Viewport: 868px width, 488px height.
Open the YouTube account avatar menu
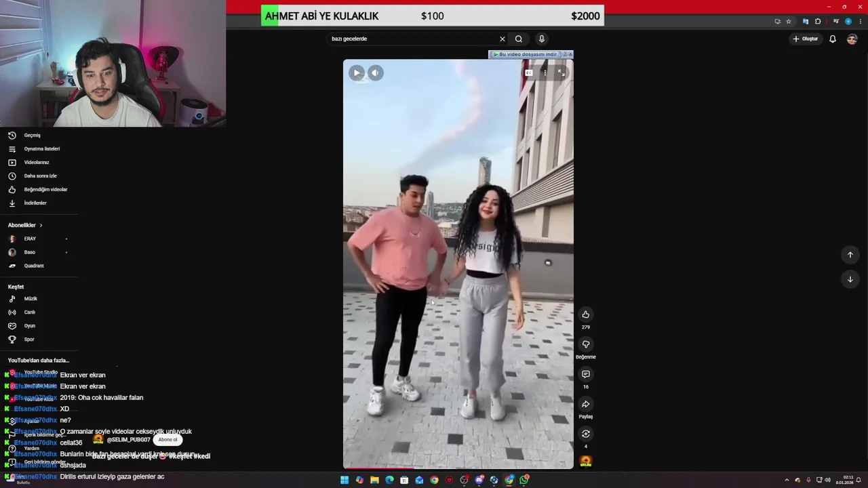852,39
